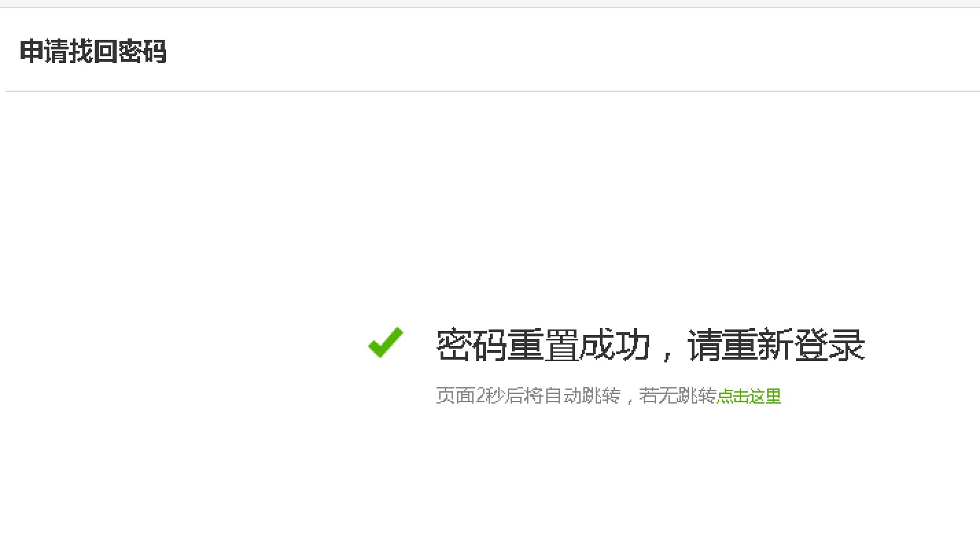Click the green success checkmark icon
Viewport: 980px width, 534px height.
pyautogui.click(x=386, y=343)
